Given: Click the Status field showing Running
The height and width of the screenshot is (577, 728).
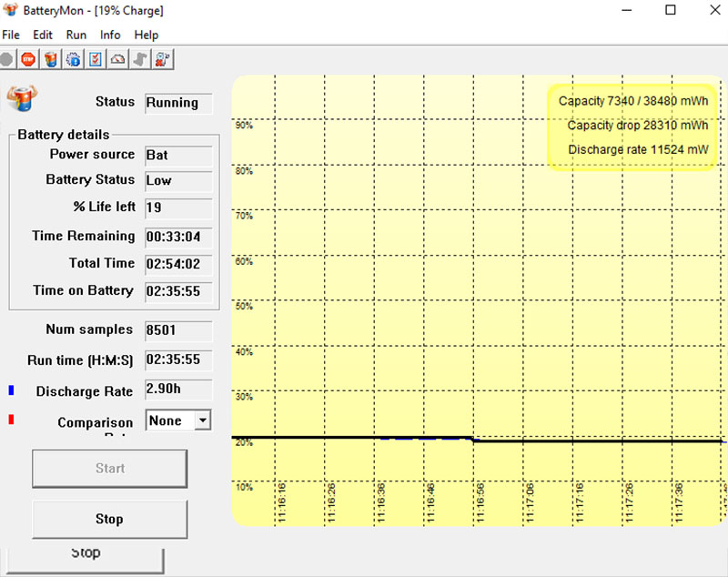Looking at the screenshot, I should pos(178,103).
